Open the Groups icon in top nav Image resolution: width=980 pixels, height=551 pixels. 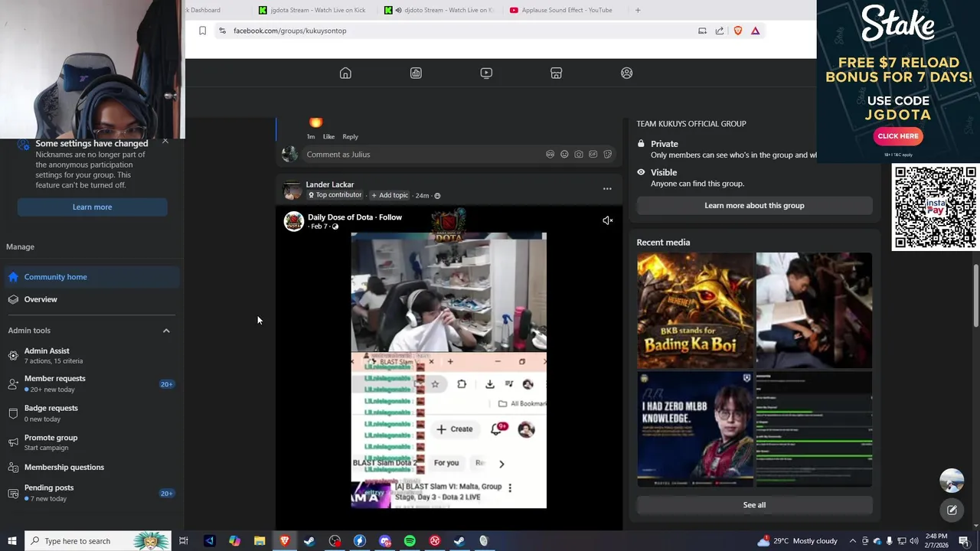tap(627, 73)
